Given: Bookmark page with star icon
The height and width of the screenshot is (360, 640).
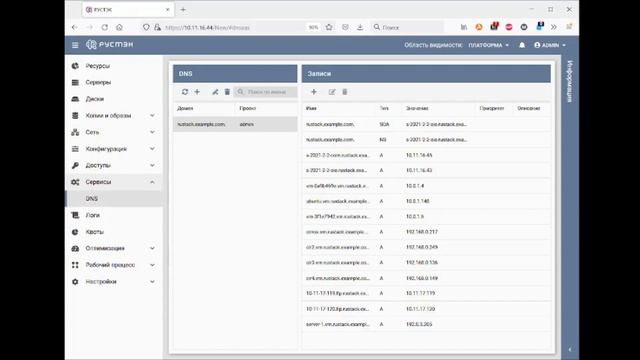Looking at the screenshot, I should (x=329, y=27).
